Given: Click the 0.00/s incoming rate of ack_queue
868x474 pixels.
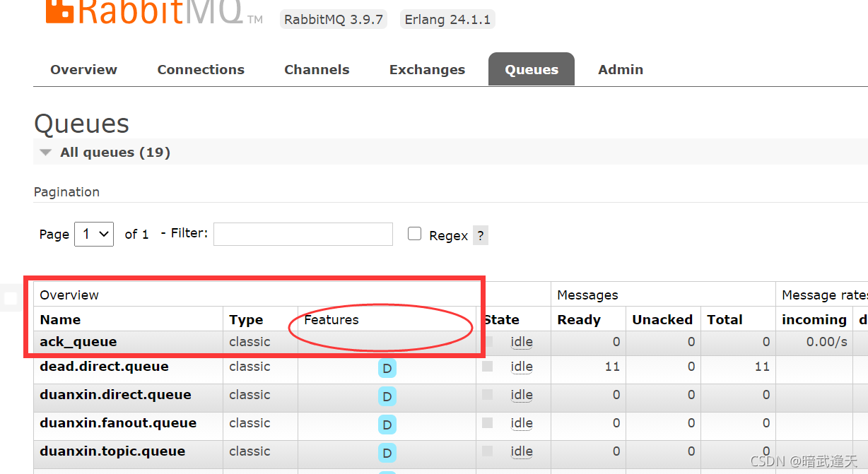Looking at the screenshot, I should click(827, 342).
